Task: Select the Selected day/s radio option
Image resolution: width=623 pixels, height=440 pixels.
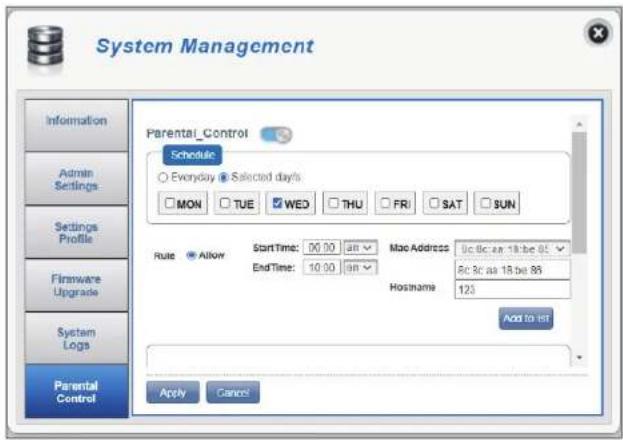Action: pyautogui.click(x=224, y=177)
